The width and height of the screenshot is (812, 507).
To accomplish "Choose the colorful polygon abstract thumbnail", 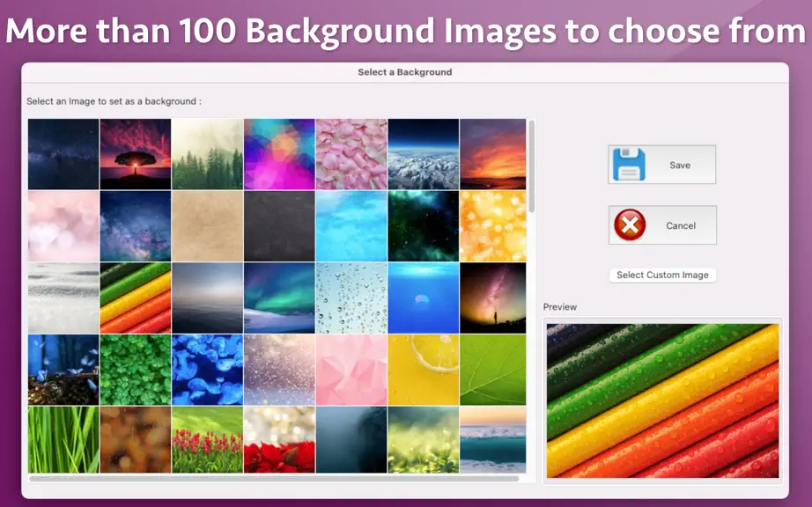I will (279, 154).
